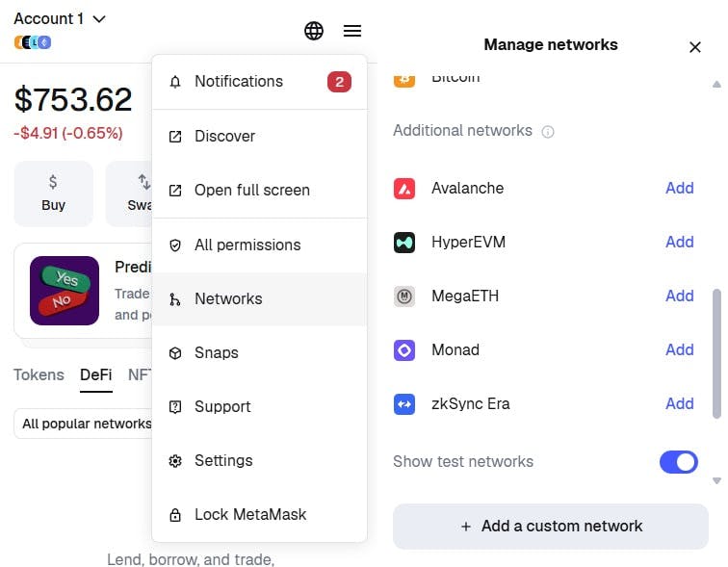Click the Monad network logo
This screenshot has width=728, height=567.
[403, 349]
